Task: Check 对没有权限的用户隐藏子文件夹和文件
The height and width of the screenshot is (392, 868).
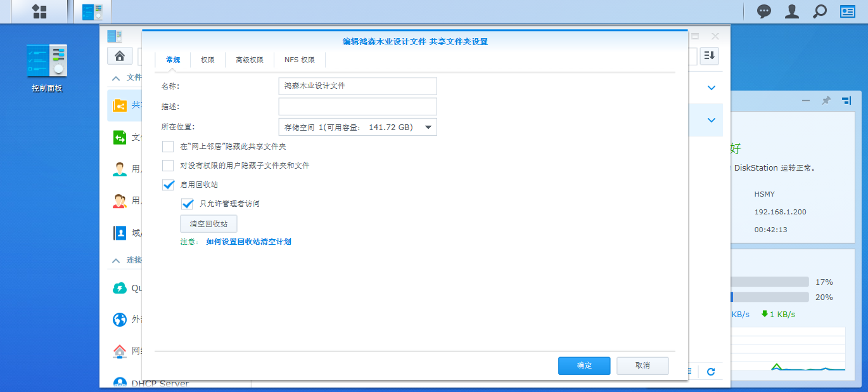Action: click(168, 166)
